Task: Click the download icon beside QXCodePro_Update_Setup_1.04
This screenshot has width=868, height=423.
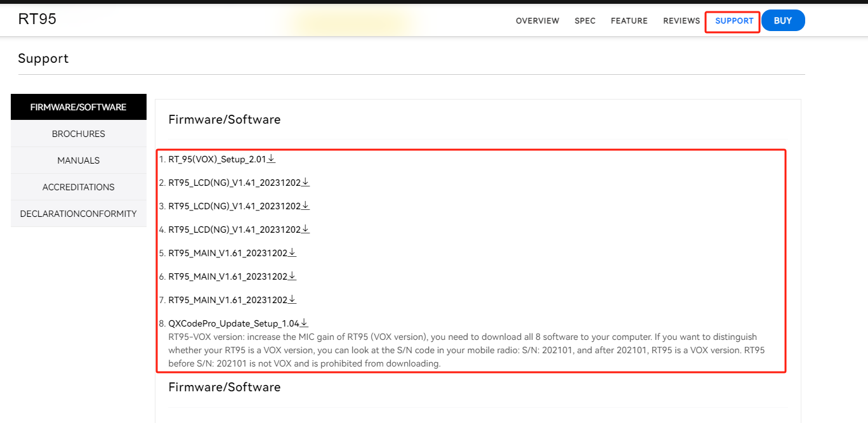Action: (305, 323)
